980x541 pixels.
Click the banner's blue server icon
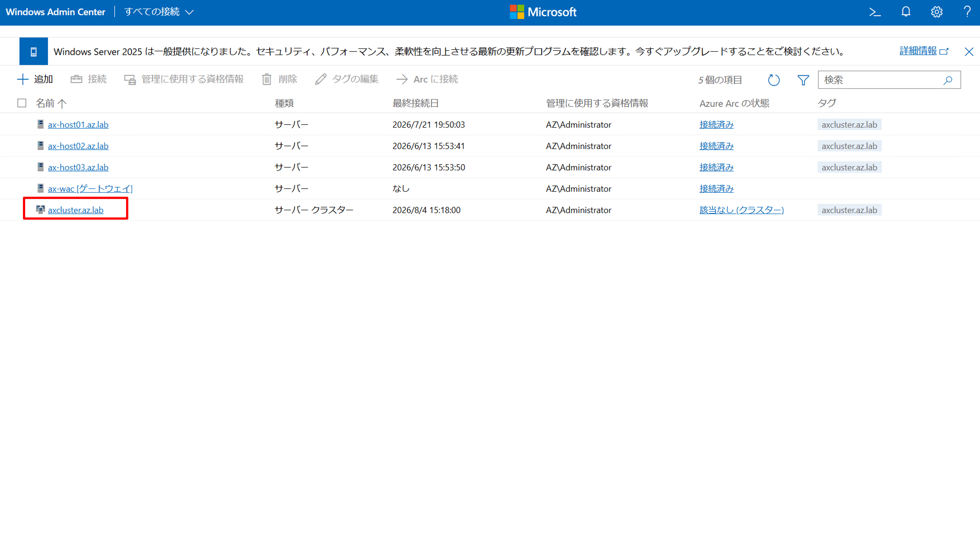tap(33, 51)
